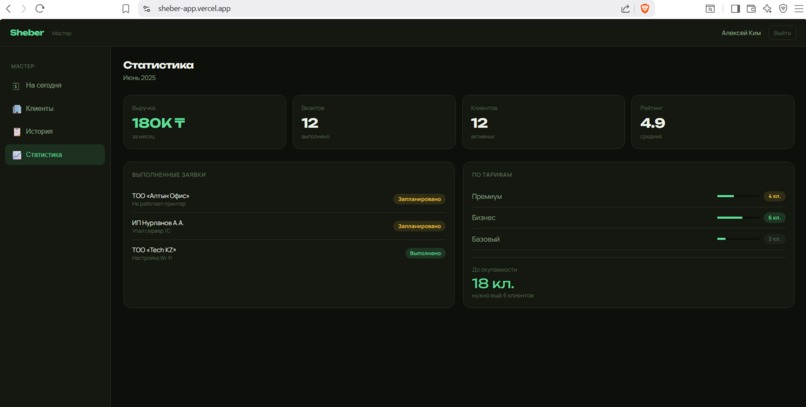This screenshot has width=806, height=407.
Task: Click the Базовый tariff label
Action: point(486,239)
